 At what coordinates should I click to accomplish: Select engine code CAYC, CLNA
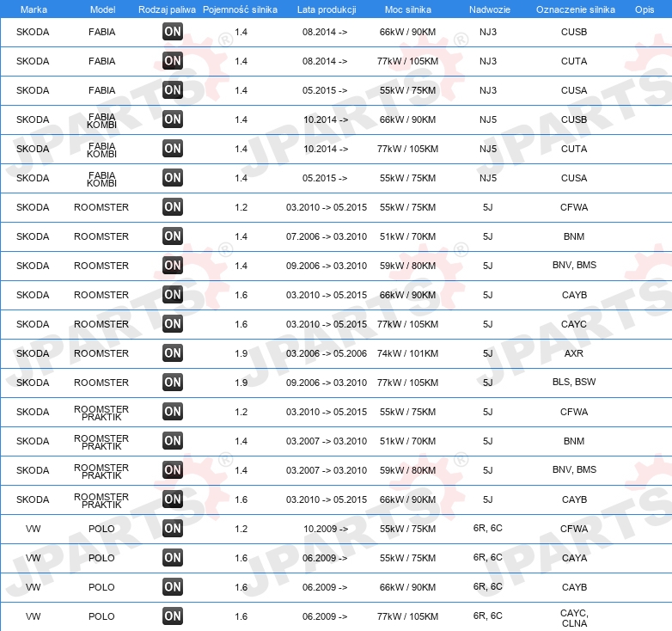tap(574, 618)
